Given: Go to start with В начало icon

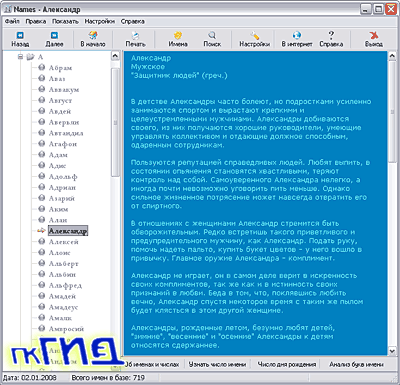Looking at the screenshot, I should [x=93, y=35].
